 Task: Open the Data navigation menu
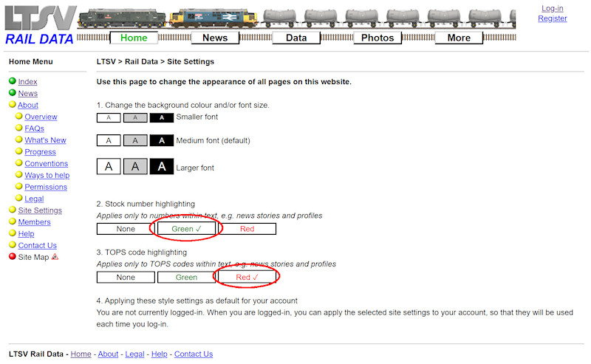296,38
